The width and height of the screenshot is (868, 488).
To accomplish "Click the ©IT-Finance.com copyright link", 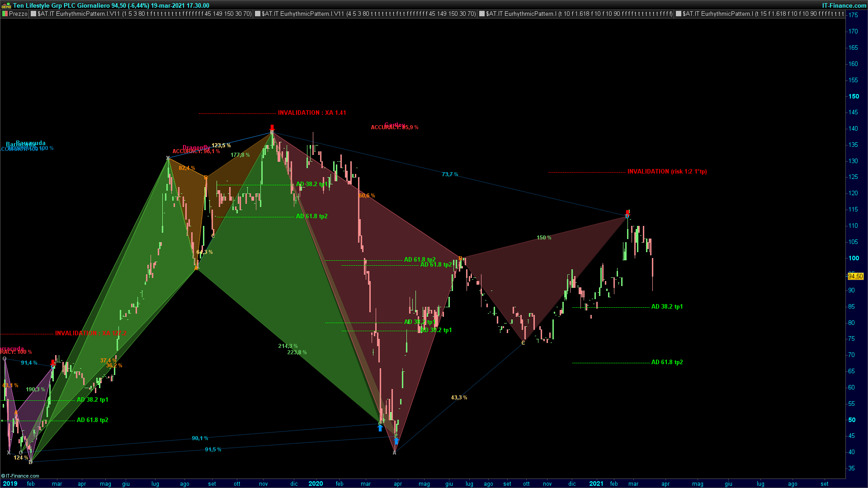I will (x=20, y=476).
